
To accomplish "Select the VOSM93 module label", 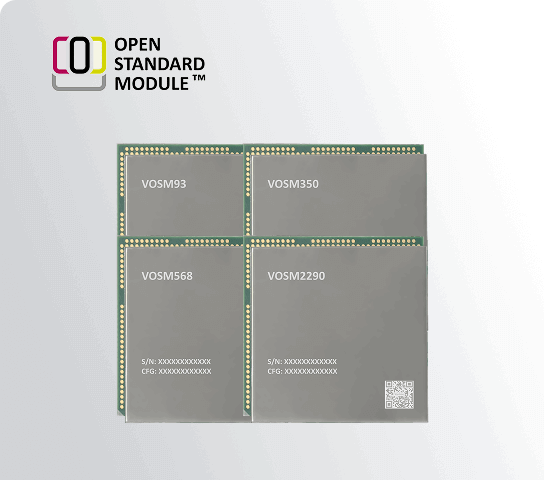I will 164,184.
